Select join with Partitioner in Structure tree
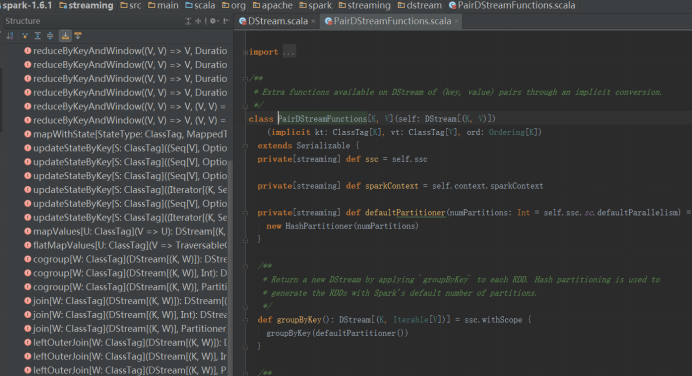The height and width of the screenshot is (376, 692). point(126,329)
